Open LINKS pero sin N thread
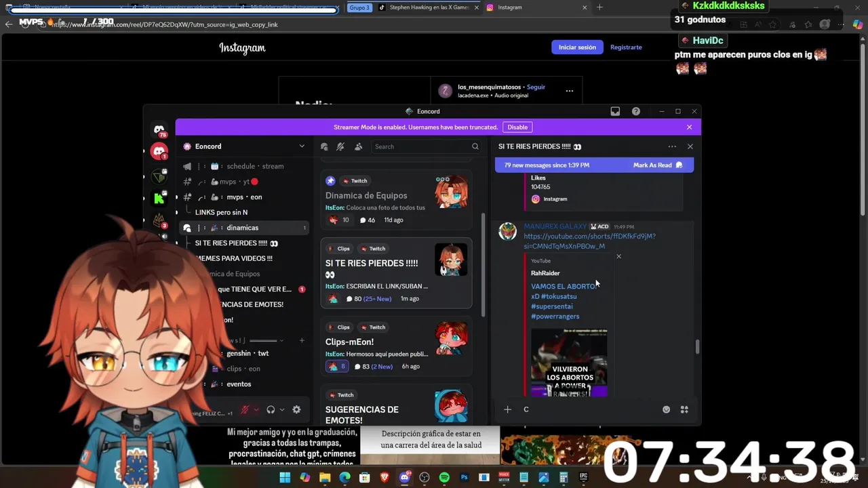 tap(221, 212)
